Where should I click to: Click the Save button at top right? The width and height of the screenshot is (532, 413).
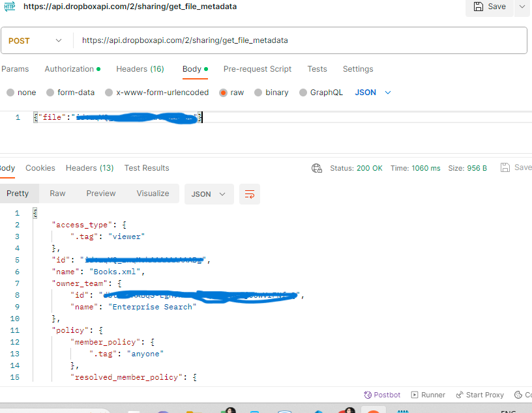489,8
